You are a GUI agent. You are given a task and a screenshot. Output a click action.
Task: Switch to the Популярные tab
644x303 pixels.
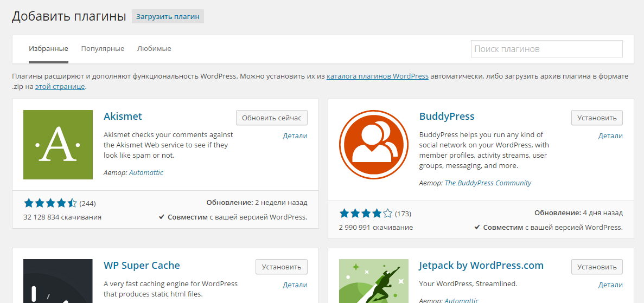click(103, 49)
